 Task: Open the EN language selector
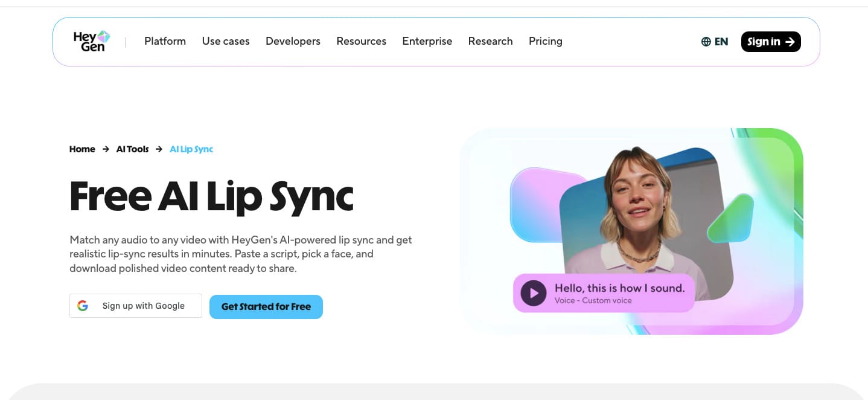click(x=715, y=42)
